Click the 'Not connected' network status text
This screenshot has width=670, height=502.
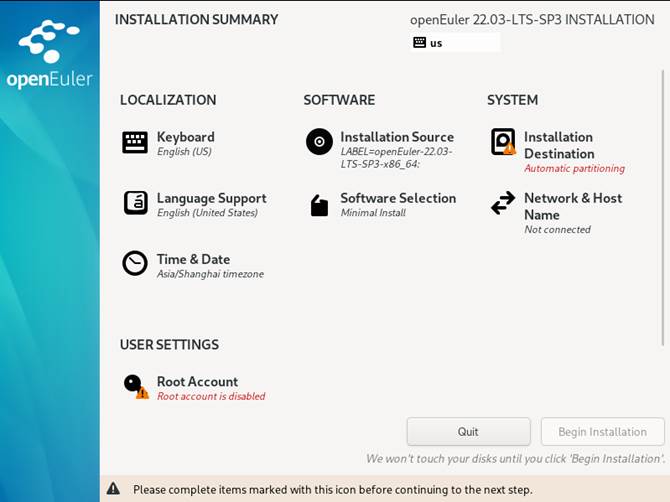[x=557, y=230]
